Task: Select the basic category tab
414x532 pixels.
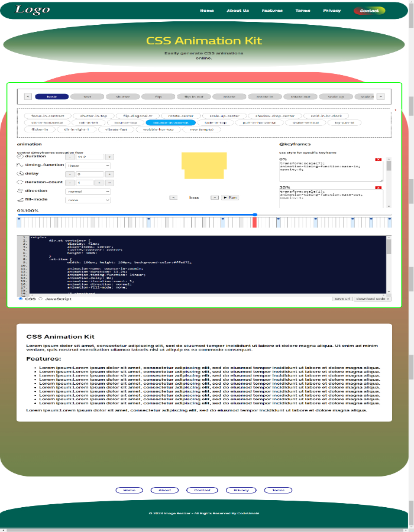Action: (x=52, y=97)
